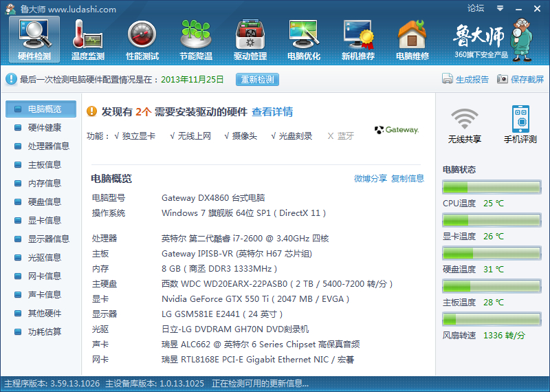Viewport: 550px width, 392px height.
Task: Click the 微博分享 share link
Action: [371, 179]
